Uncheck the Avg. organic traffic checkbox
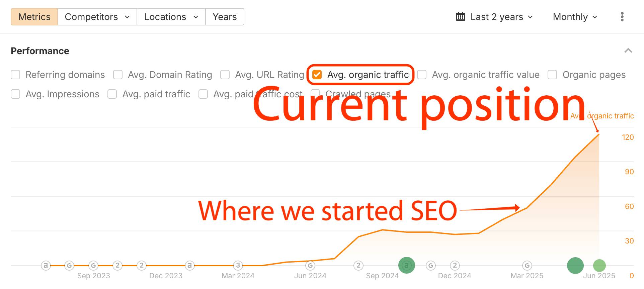 click(317, 75)
